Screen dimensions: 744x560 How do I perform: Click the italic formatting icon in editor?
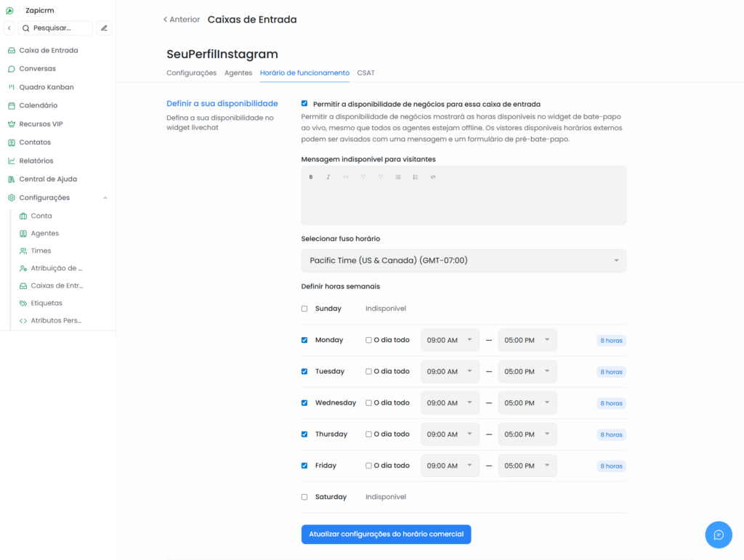(328, 177)
